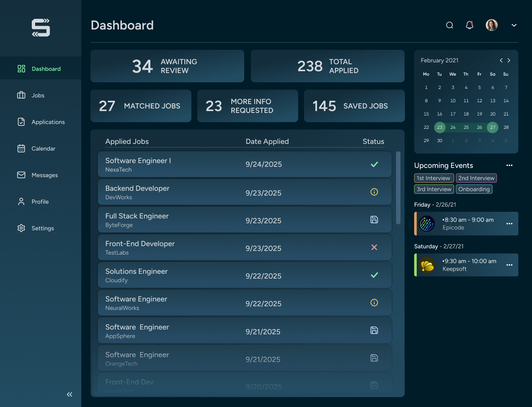532x407 pixels.
Task: Click the info status icon for Backend Developer
Action: [374, 192]
